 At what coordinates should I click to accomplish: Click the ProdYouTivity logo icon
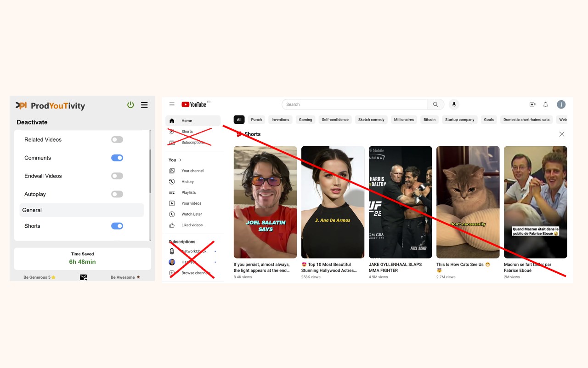[21, 105]
